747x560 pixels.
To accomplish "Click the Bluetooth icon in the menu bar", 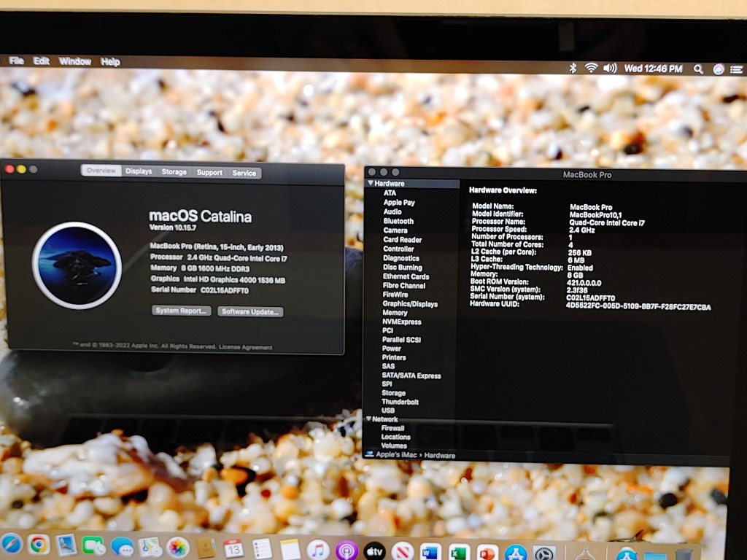I will tap(573, 68).
